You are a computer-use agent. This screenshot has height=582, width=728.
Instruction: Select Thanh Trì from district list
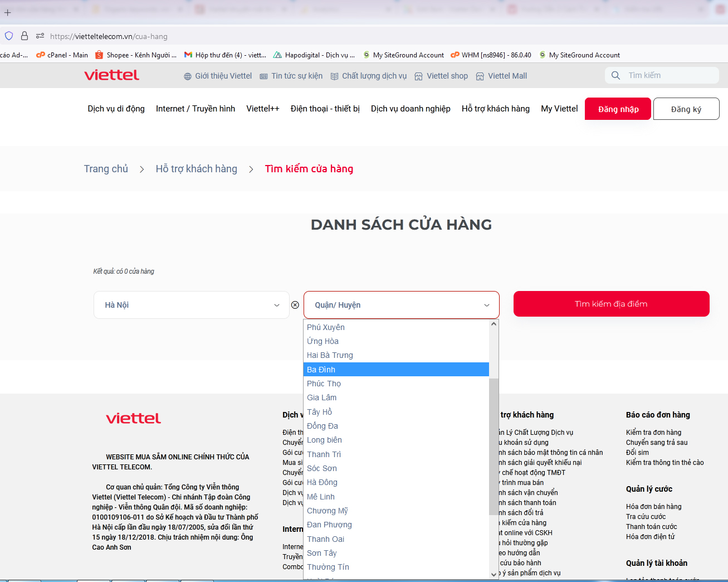[396, 454]
